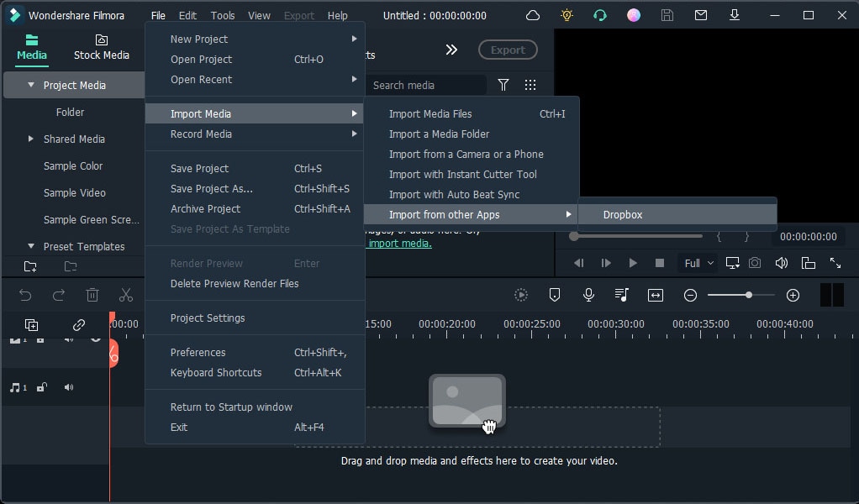
Task: Click the add track icon
Action: tap(32, 325)
